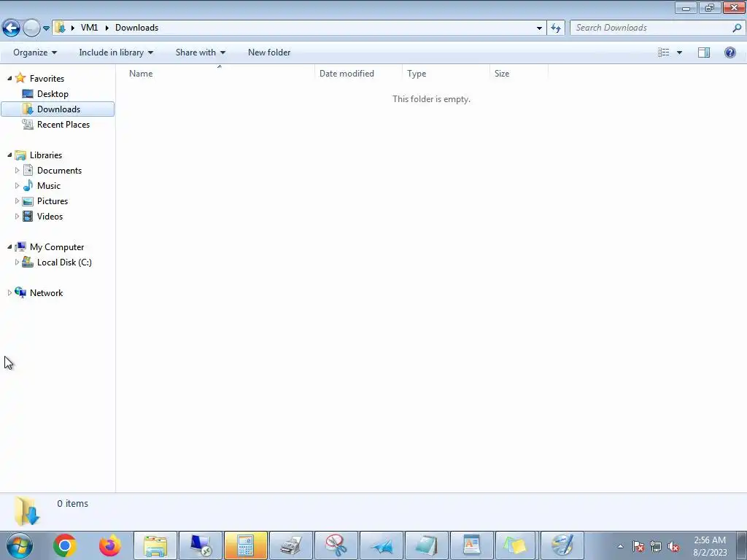Create a New folder

[x=269, y=52]
